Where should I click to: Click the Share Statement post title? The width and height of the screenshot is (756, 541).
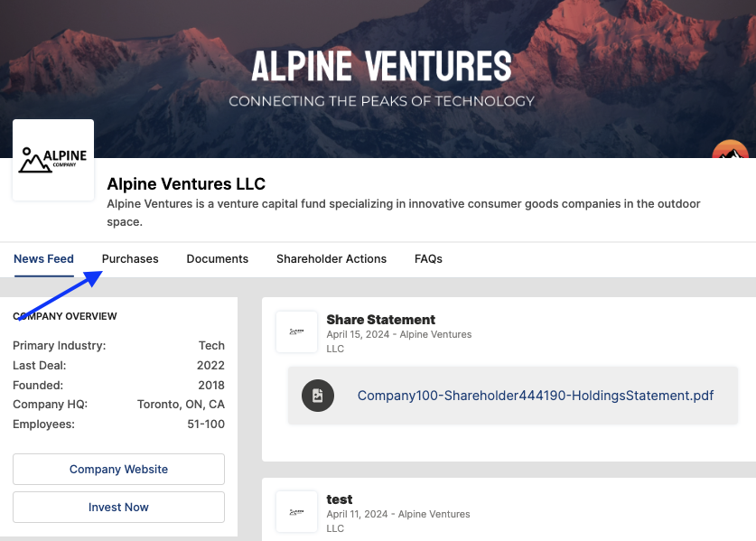click(381, 320)
